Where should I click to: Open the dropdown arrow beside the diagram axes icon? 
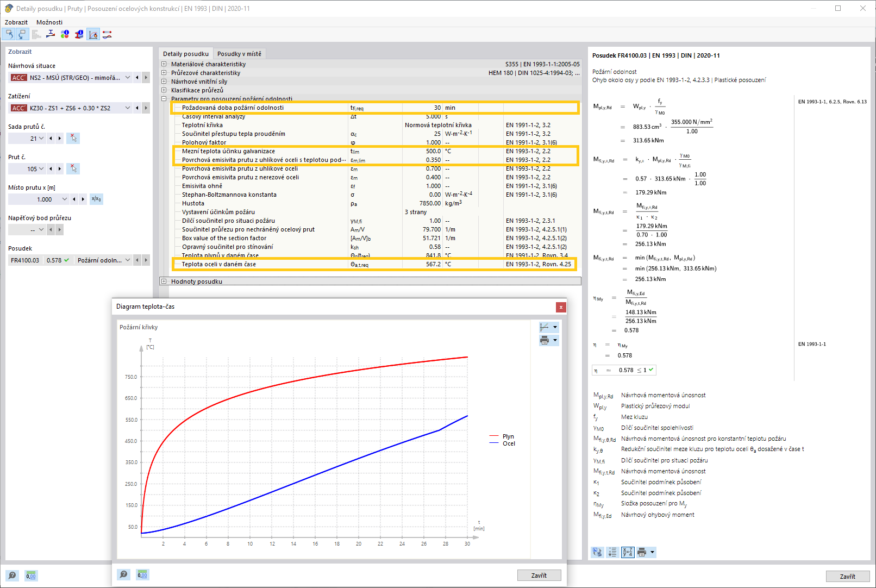coord(555,327)
